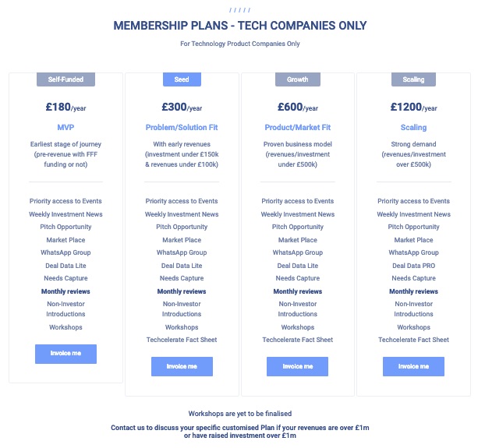478x448 pixels.
Task: Click Techcelerate Fact Sheet in the Seed plan
Action: pos(182,340)
